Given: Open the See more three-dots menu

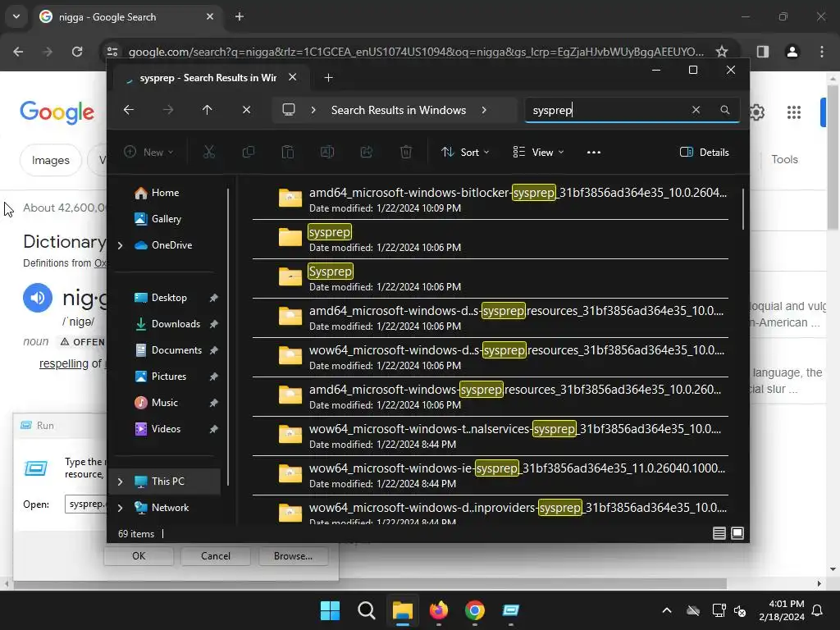Looking at the screenshot, I should (x=594, y=152).
